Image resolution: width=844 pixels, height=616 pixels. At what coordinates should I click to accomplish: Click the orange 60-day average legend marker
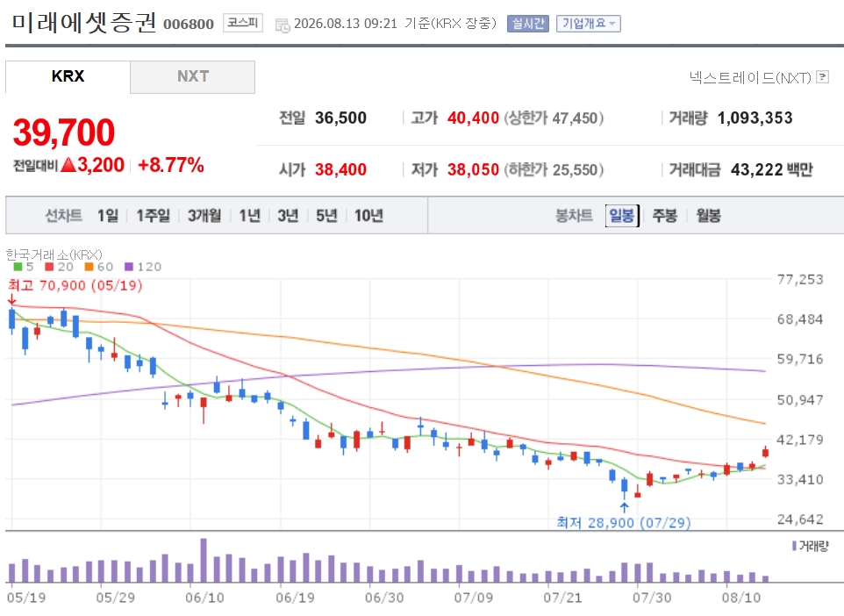tap(89, 267)
